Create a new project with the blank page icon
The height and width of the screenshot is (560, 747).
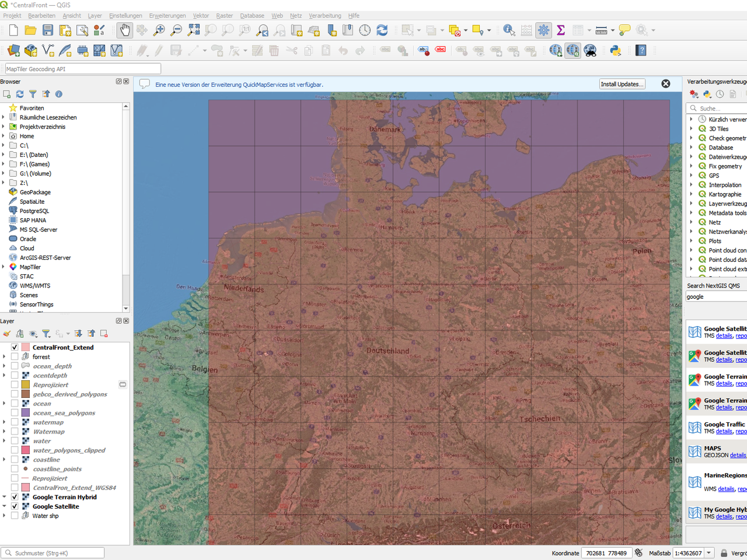point(13,30)
